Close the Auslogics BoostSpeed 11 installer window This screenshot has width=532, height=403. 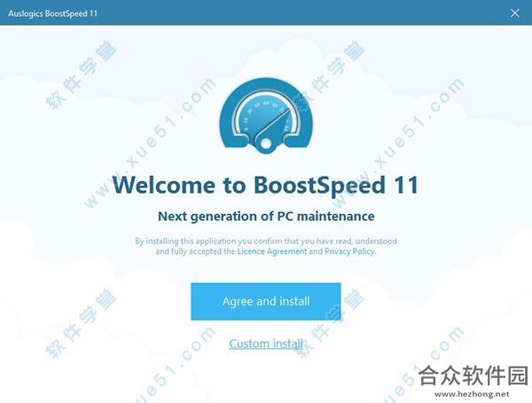(514, 13)
